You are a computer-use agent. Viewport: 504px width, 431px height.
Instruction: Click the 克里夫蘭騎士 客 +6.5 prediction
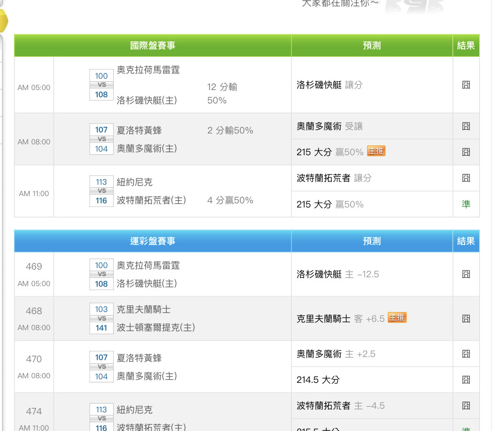coord(341,319)
